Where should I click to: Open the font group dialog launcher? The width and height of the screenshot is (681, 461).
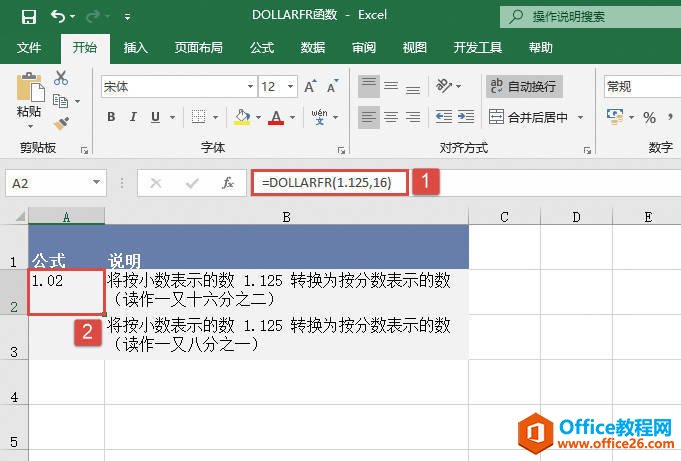(341, 150)
